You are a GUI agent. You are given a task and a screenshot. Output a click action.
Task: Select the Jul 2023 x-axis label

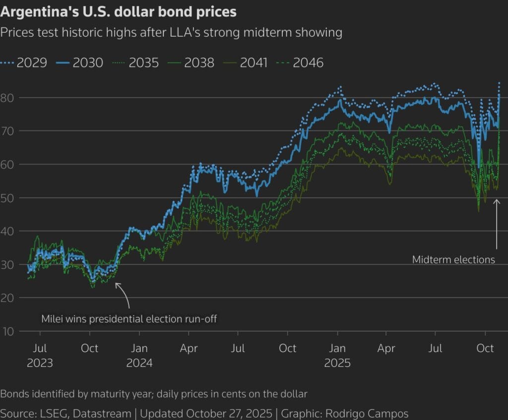[40, 355]
